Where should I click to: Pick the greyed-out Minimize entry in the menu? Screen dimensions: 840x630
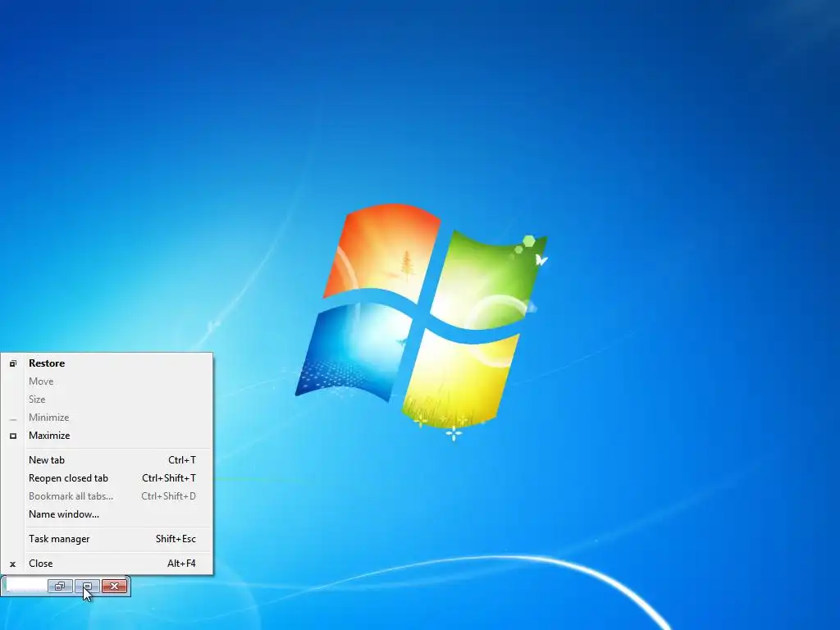pos(107,418)
